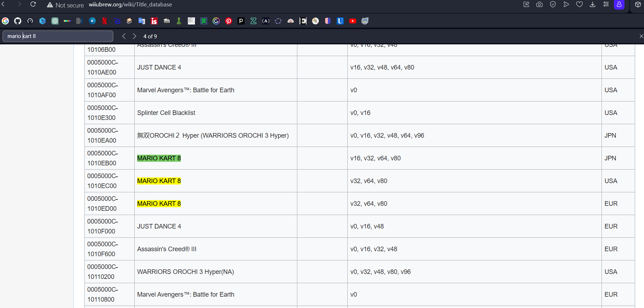The image size is (644, 308).
Task: Go back to the previous page
Action: click(x=3, y=5)
